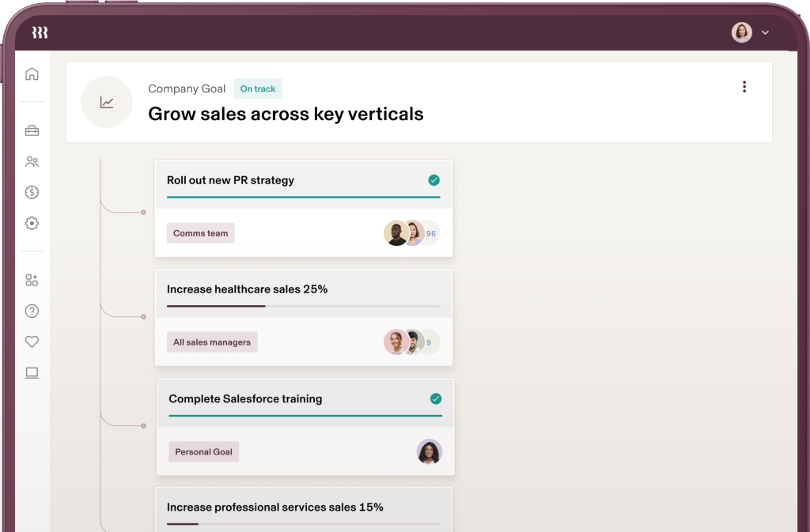Select the laptop devices icon
The width and height of the screenshot is (810, 532).
point(32,372)
